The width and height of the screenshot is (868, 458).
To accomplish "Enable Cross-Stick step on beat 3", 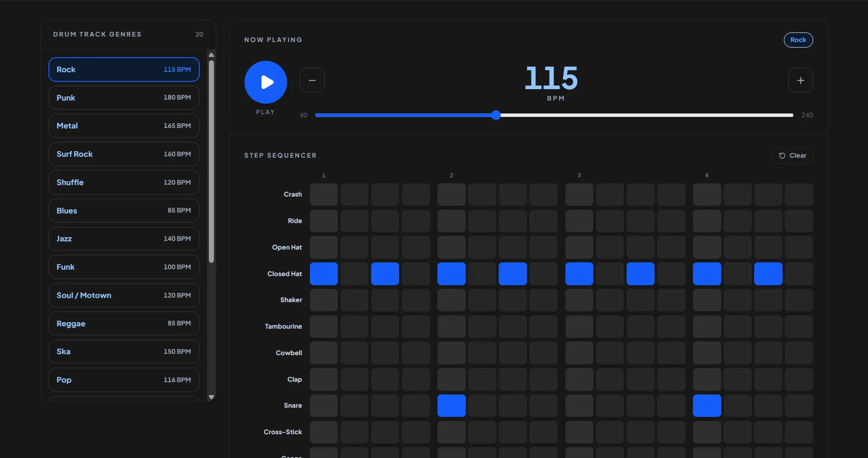I will 579,432.
